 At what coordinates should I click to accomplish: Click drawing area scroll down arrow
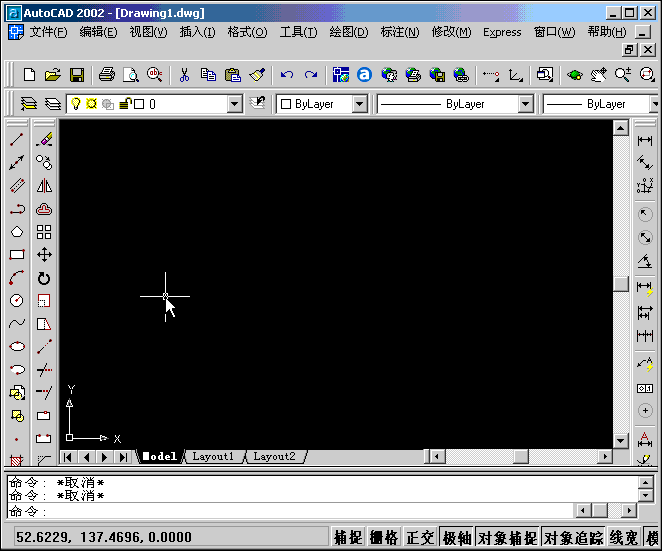tap(621, 441)
